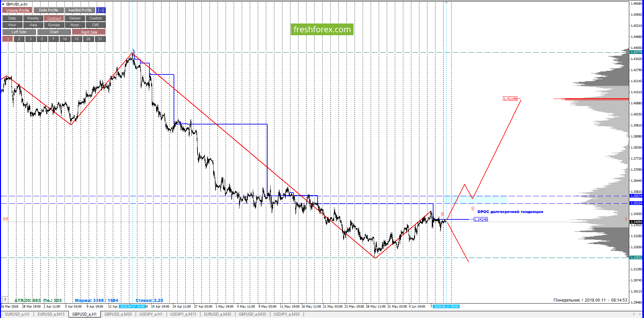Click the 'Пн.: 202' readout
This screenshot has height=318, width=644.
(x=53, y=301)
